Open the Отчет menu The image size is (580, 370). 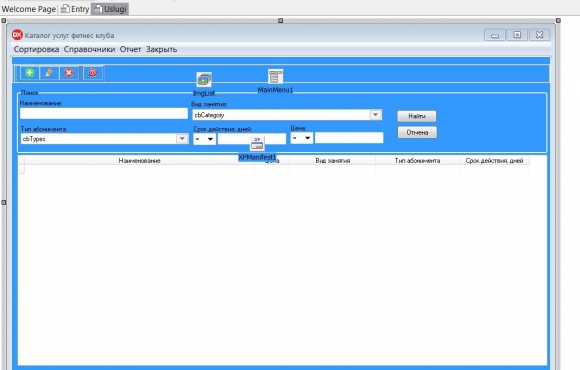pyautogui.click(x=130, y=49)
